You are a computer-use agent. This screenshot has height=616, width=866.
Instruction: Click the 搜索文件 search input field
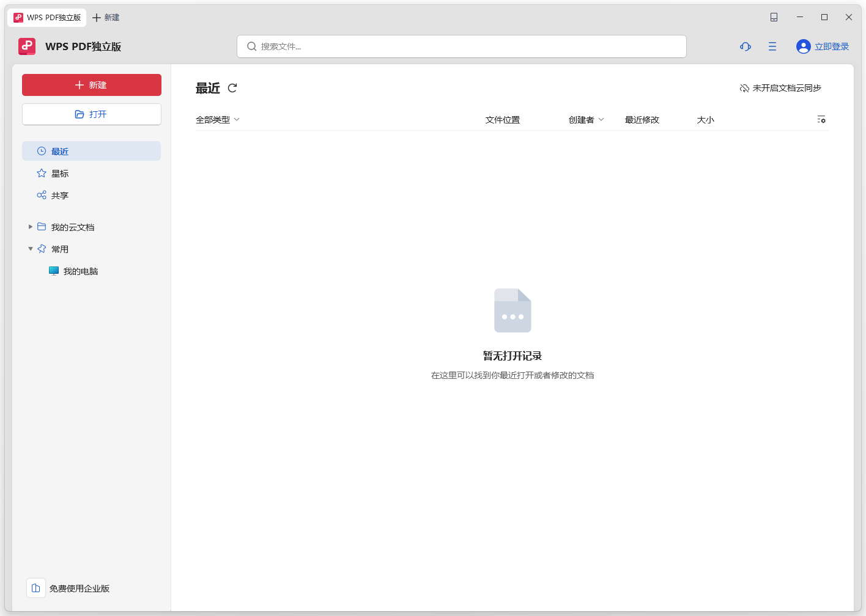click(428, 46)
